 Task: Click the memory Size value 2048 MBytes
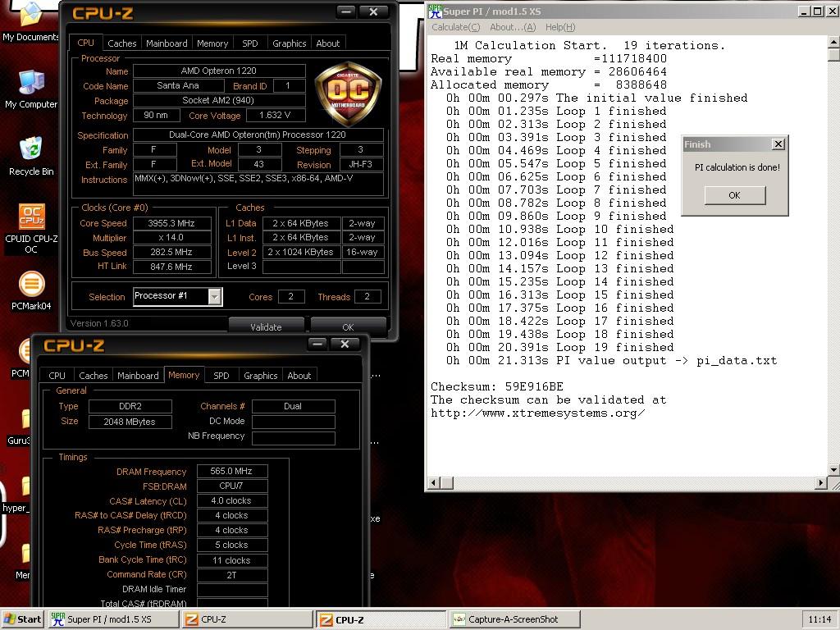pyautogui.click(x=130, y=422)
